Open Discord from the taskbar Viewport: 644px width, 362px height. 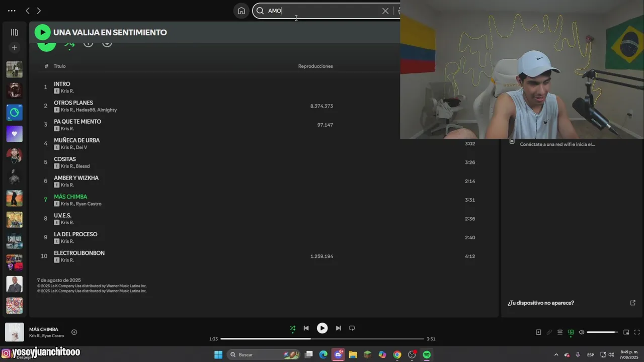click(338, 354)
